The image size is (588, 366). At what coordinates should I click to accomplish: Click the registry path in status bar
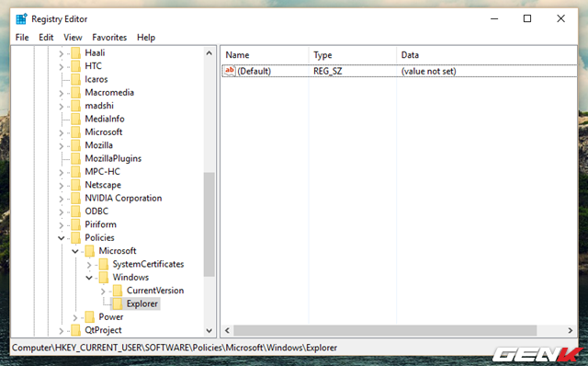(x=175, y=348)
